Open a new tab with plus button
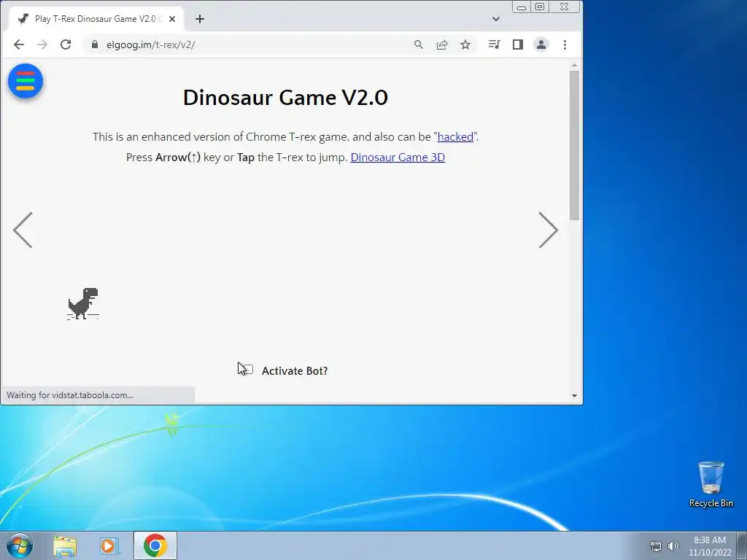This screenshot has height=560, width=747. tap(200, 19)
